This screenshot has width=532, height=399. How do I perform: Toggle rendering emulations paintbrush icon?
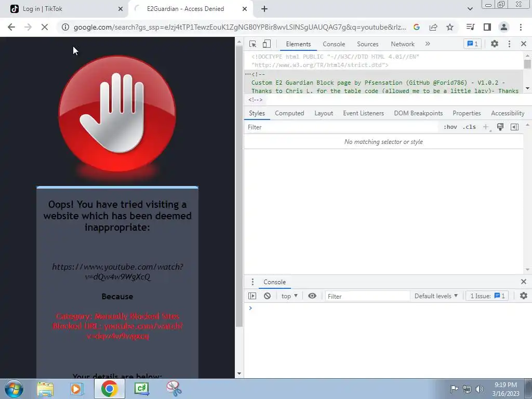point(500,127)
